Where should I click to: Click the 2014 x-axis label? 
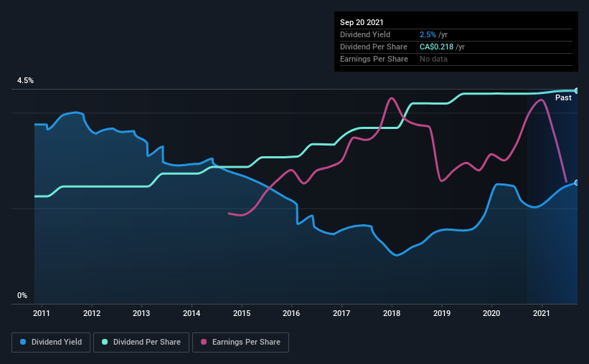click(x=192, y=313)
